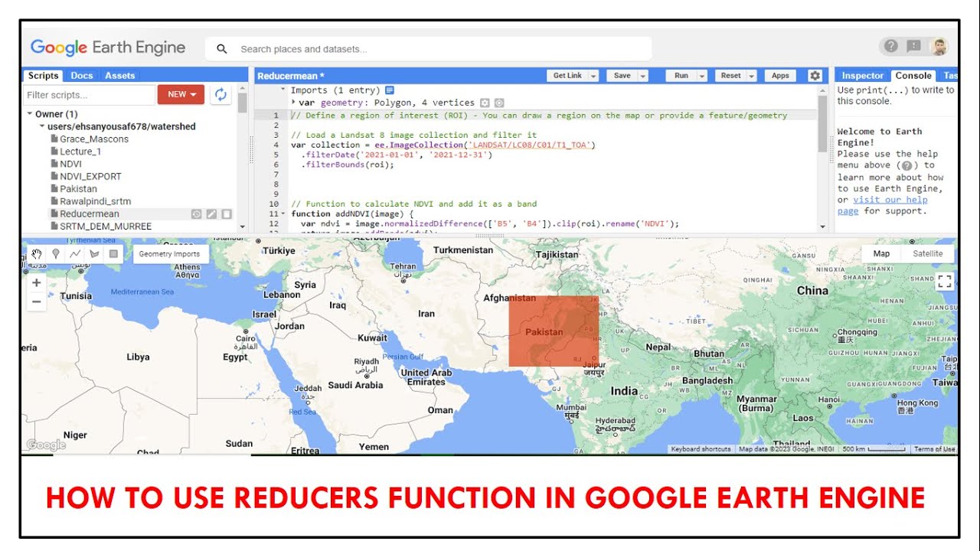Click the Save button
The height and width of the screenshot is (551, 980).
tap(622, 76)
